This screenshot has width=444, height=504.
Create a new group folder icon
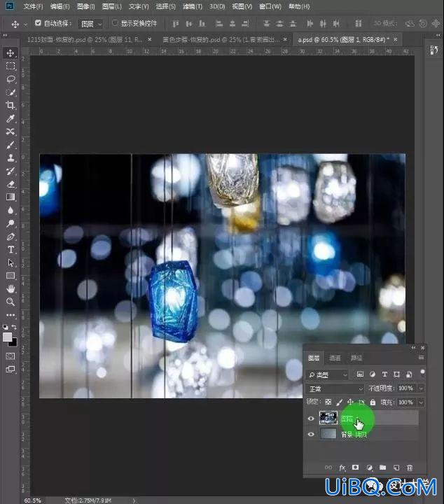coord(382,468)
